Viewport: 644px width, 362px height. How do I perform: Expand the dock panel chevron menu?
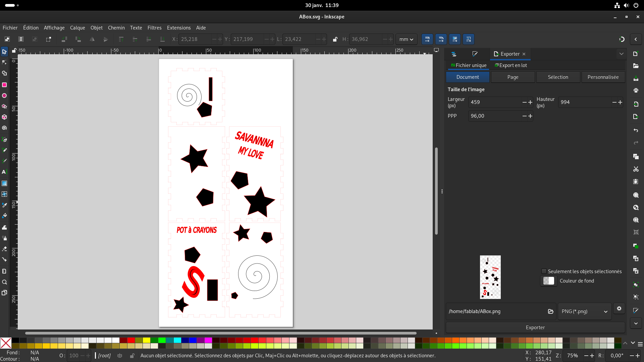pos(621,54)
